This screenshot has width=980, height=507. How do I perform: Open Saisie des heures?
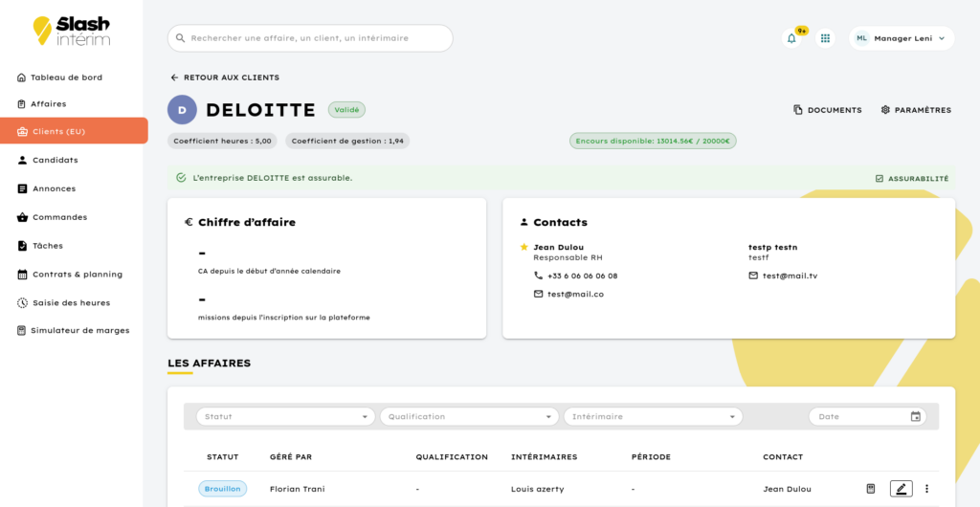(71, 303)
